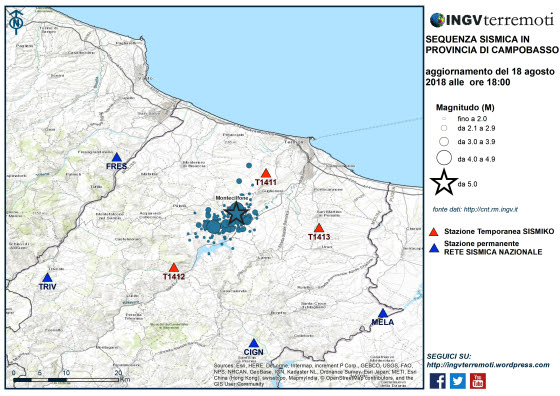The height and width of the screenshot is (396, 560).
Task: Select the MELA station triangle marker
Action: coord(383,313)
